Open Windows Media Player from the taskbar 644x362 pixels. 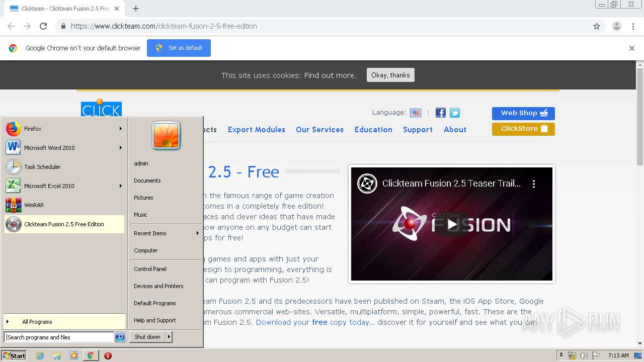pyautogui.click(x=74, y=355)
